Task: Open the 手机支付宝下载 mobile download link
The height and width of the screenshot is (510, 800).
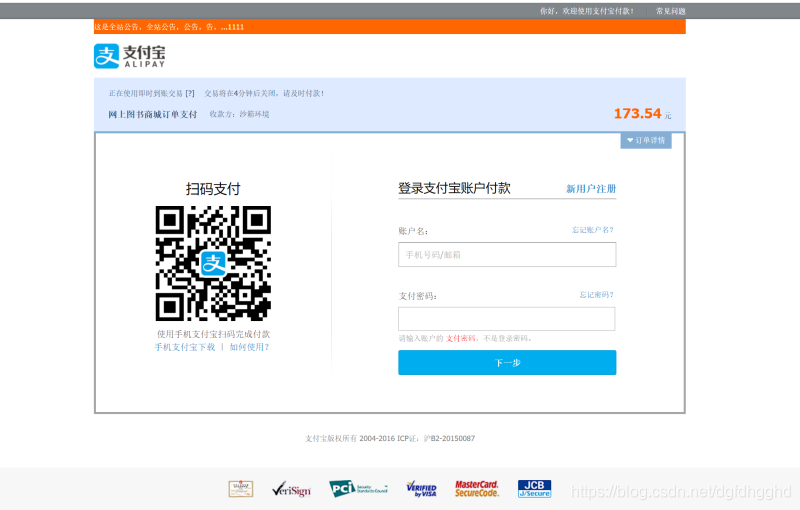Action: pyautogui.click(x=185, y=347)
